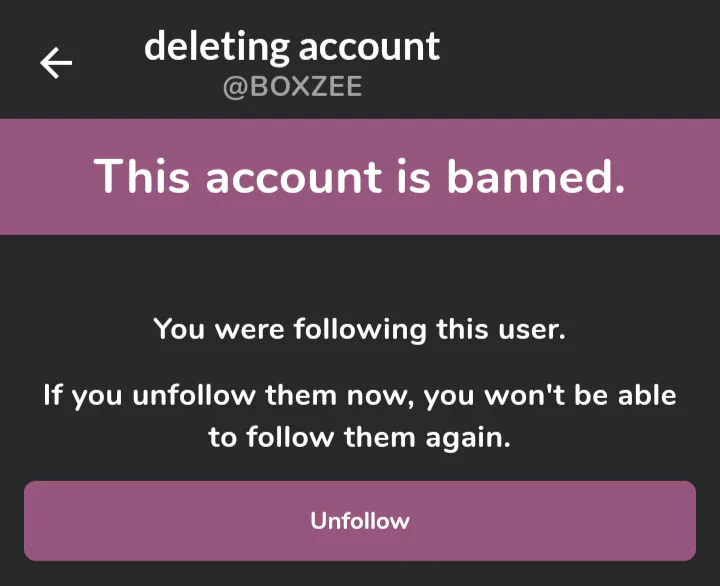Tap 'If you unfollow them now' sentence
This screenshot has width=720, height=586.
(x=228, y=395)
